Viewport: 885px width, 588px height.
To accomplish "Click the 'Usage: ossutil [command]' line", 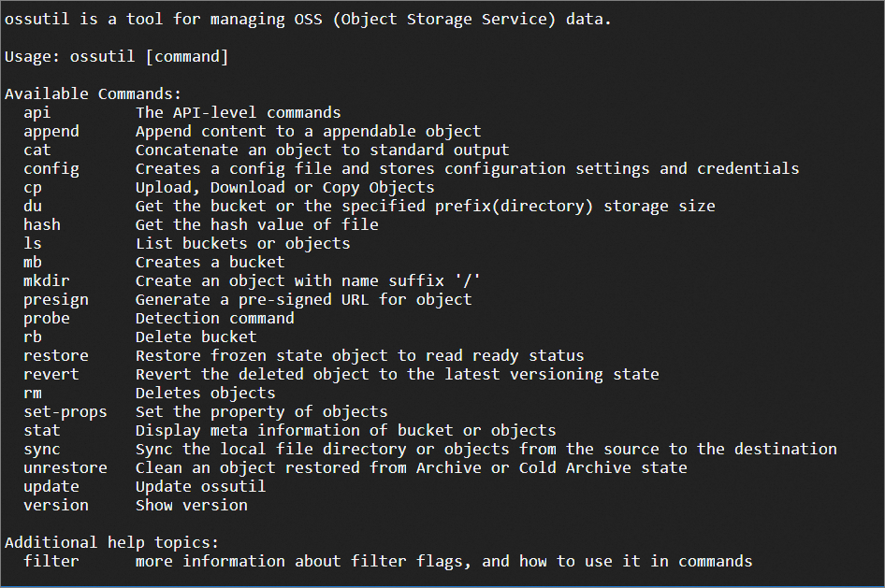I will pyautogui.click(x=117, y=57).
